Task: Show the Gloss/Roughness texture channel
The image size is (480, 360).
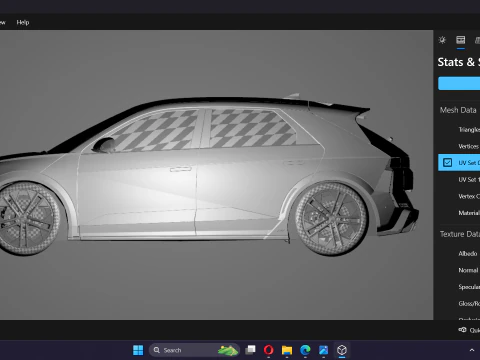Action: (x=459, y=303)
